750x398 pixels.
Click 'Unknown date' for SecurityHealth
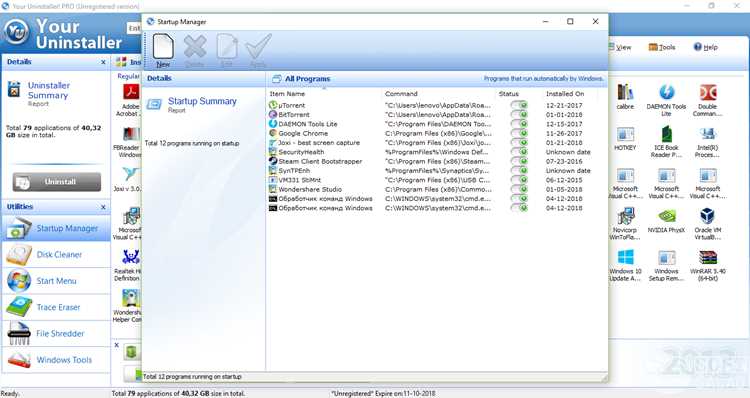568,152
